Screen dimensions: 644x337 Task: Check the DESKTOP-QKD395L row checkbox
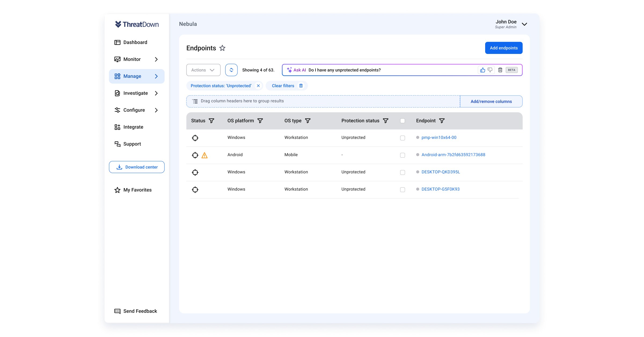point(402,172)
